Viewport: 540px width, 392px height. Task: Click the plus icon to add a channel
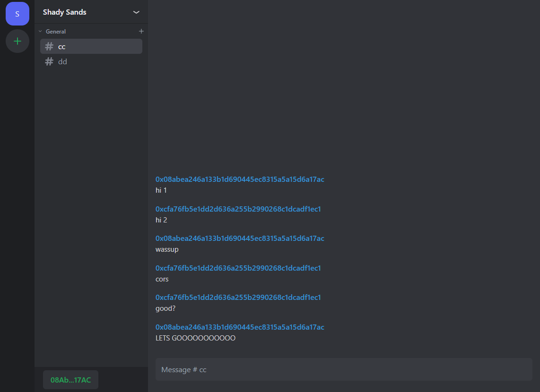pyautogui.click(x=141, y=31)
